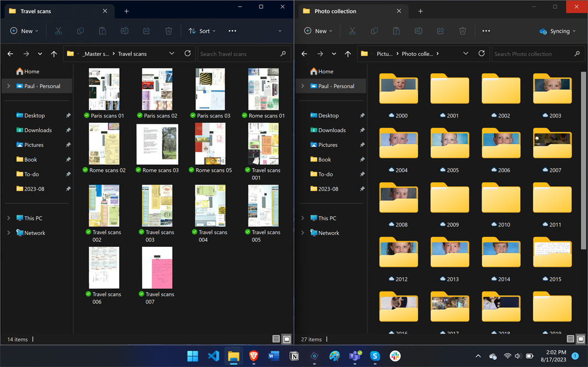Click the Up arrow in Photo collection window

[x=348, y=54]
